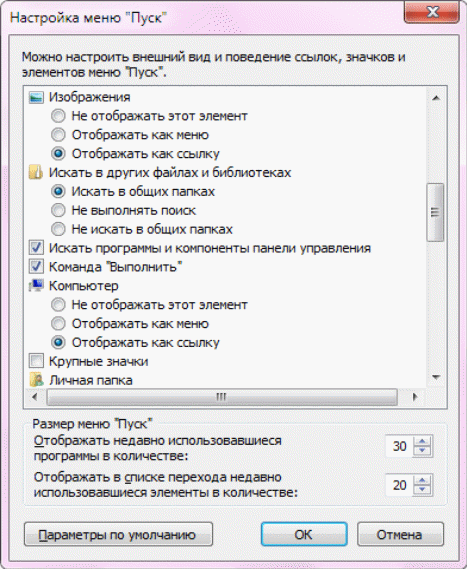This screenshot has height=569, width=467.
Task: Uncheck Команда "Выполнить" checkbox
Action: [x=36, y=267]
